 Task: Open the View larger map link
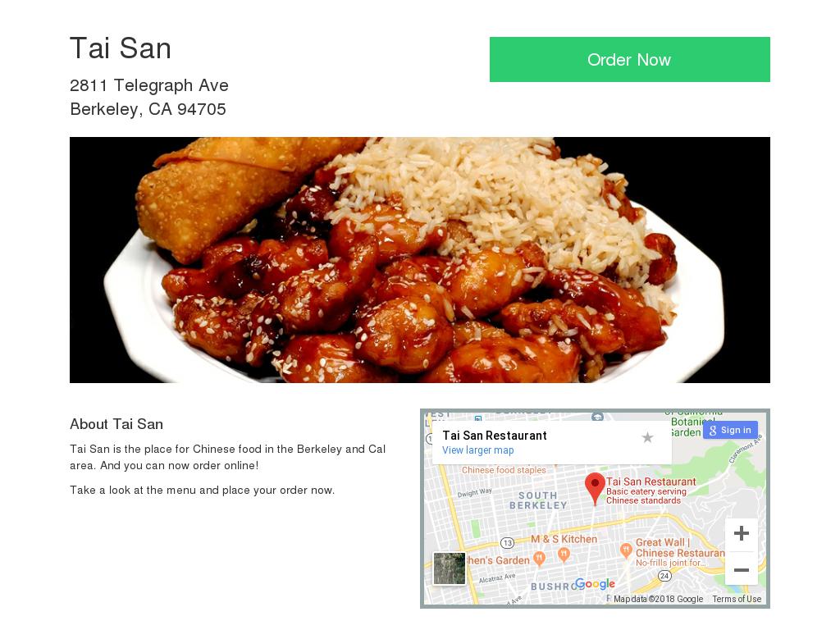478,450
